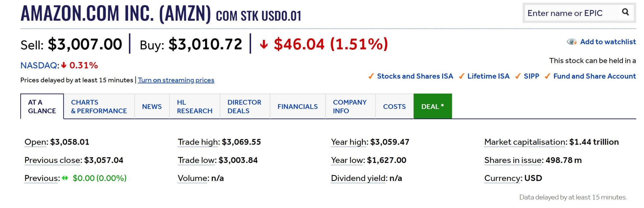View the Financials tab

click(x=297, y=106)
